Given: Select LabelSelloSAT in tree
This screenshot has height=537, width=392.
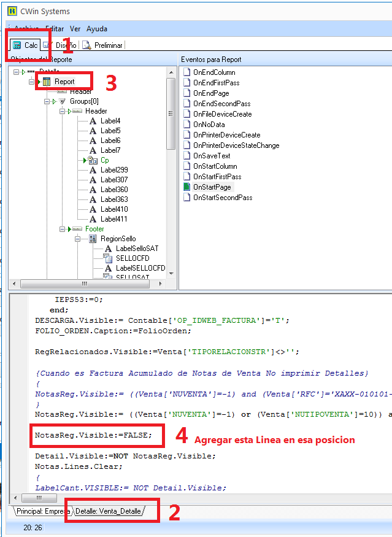Looking at the screenshot, I should tap(137, 249).
